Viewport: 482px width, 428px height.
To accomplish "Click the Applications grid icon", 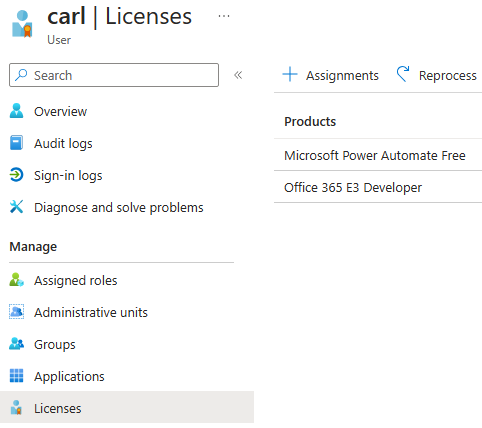I will click(16, 376).
